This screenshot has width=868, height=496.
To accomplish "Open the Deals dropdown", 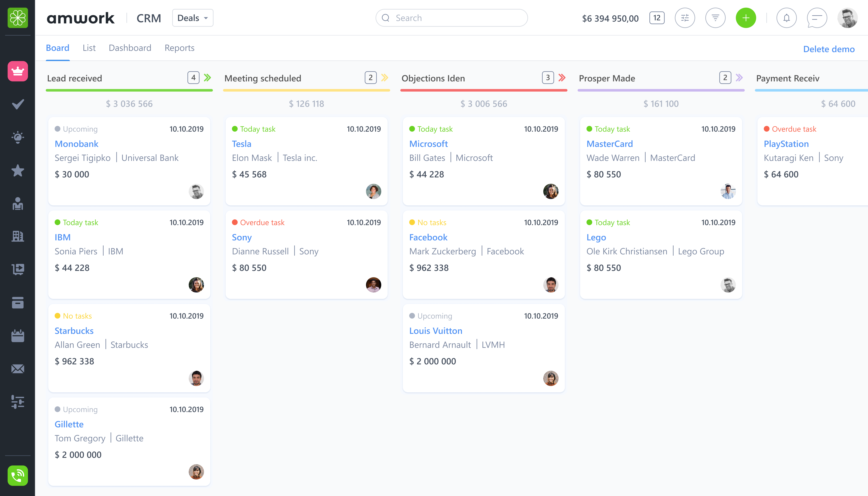I will point(192,18).
